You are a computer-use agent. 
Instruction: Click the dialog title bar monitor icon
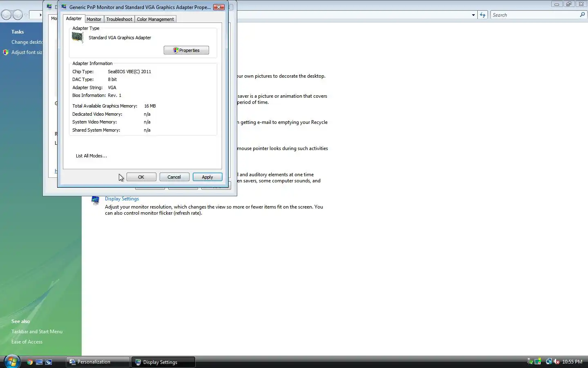64,7
